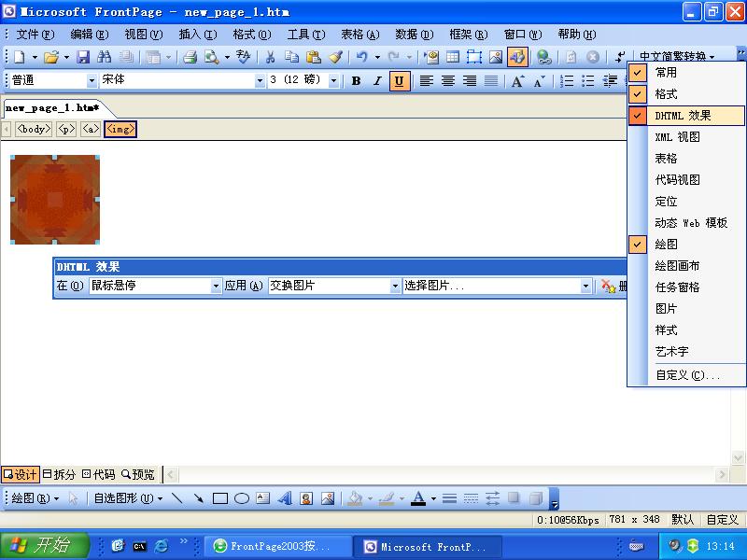Expand the 交换图片 effect dropdown
The image size is (747, 560).
[x=392, y=286]
